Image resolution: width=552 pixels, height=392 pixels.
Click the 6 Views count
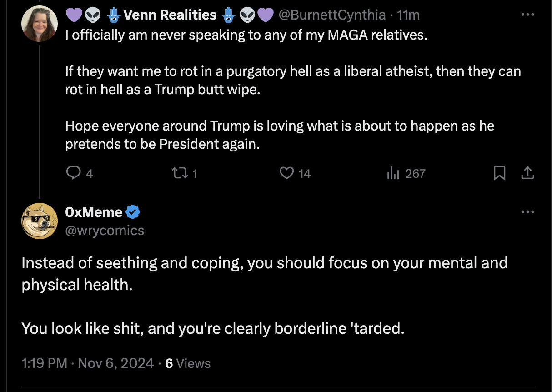(188, 363)
